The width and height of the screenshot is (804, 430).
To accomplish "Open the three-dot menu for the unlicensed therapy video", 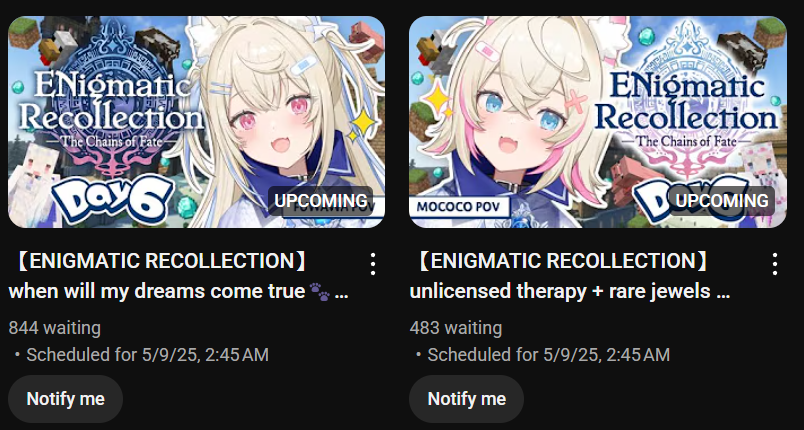I will click(775, 264).
